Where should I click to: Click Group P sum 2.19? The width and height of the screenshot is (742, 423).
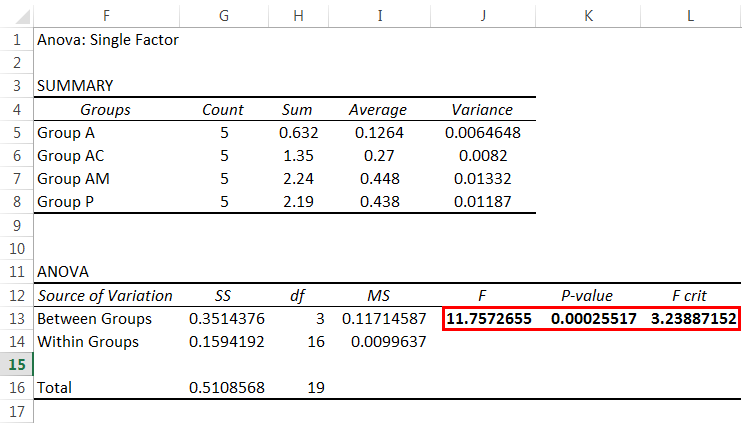299,202
